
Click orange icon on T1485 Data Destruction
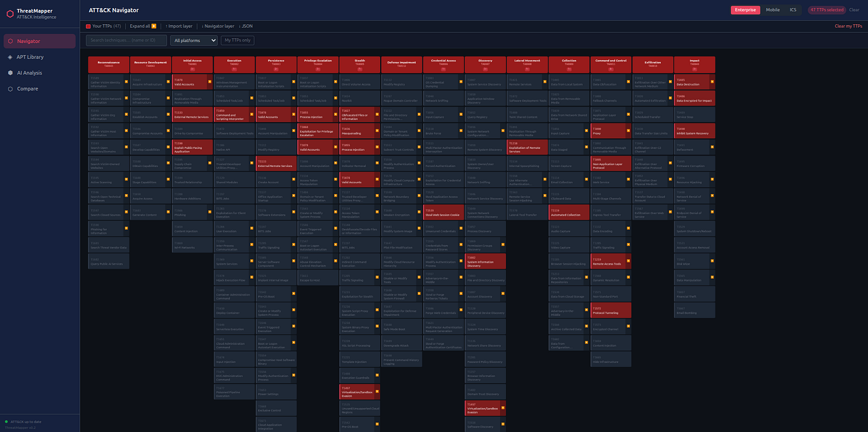point(713,81)
